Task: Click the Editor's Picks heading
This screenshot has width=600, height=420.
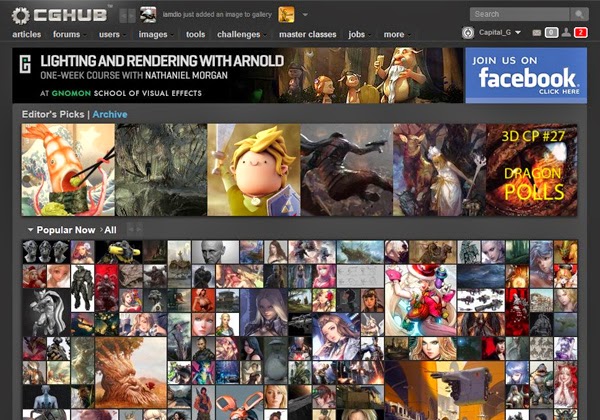Action: click(53, 114)
